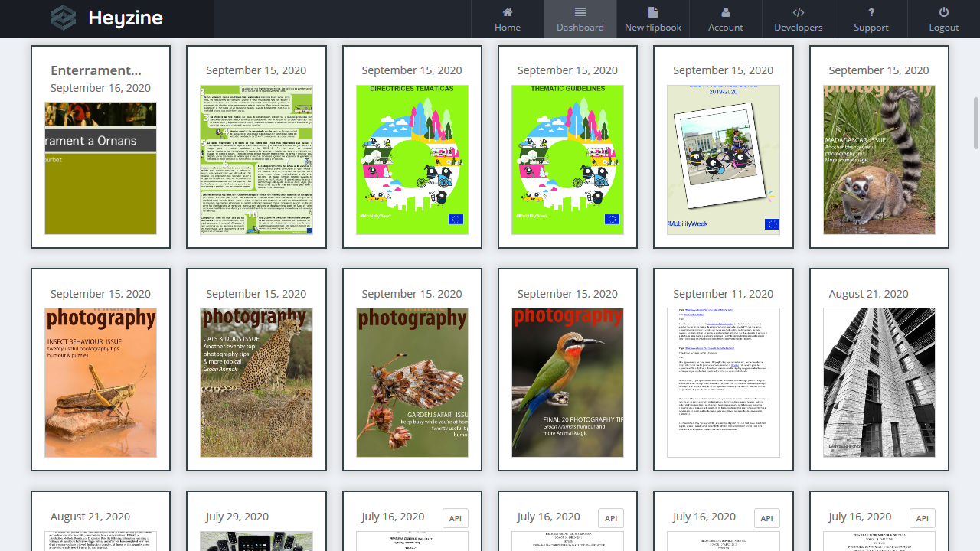
Task: Log out using the power icon
Action: click(x=943, y=12)
